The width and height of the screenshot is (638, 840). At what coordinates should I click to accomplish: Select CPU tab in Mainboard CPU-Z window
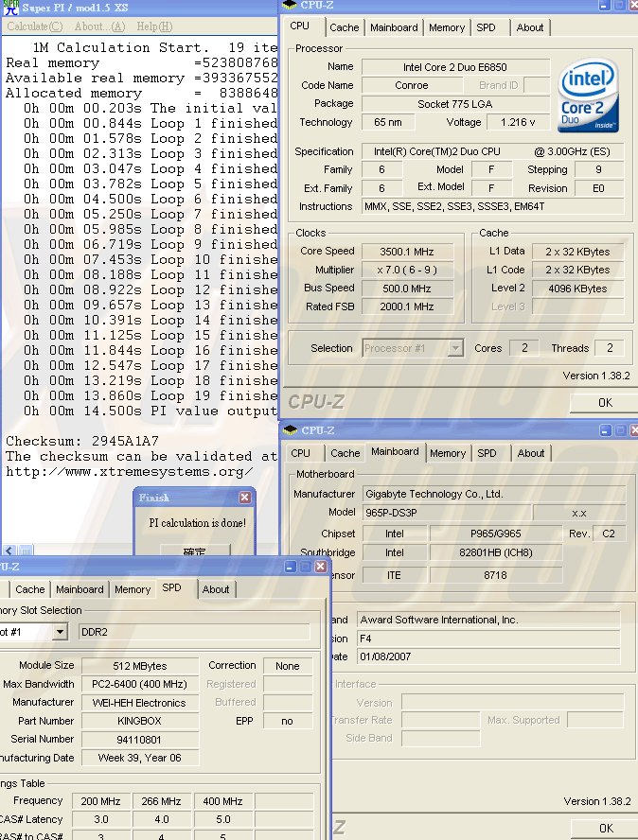(300, 453)
